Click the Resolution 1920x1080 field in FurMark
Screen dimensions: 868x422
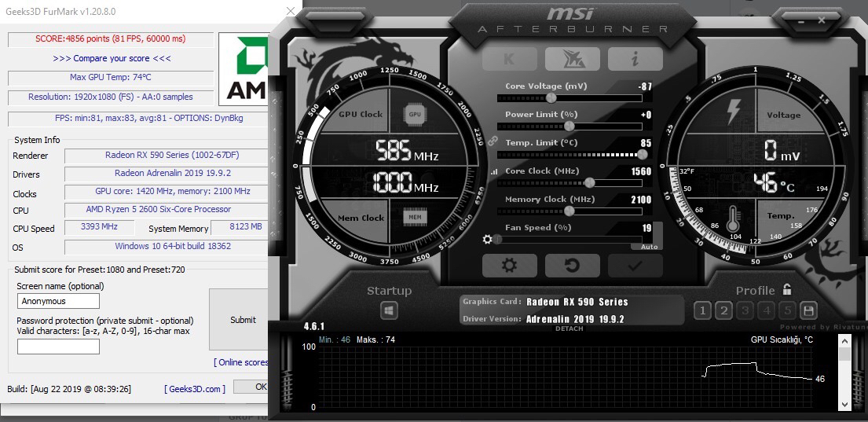pyautogui.click(x=111, y=97)
